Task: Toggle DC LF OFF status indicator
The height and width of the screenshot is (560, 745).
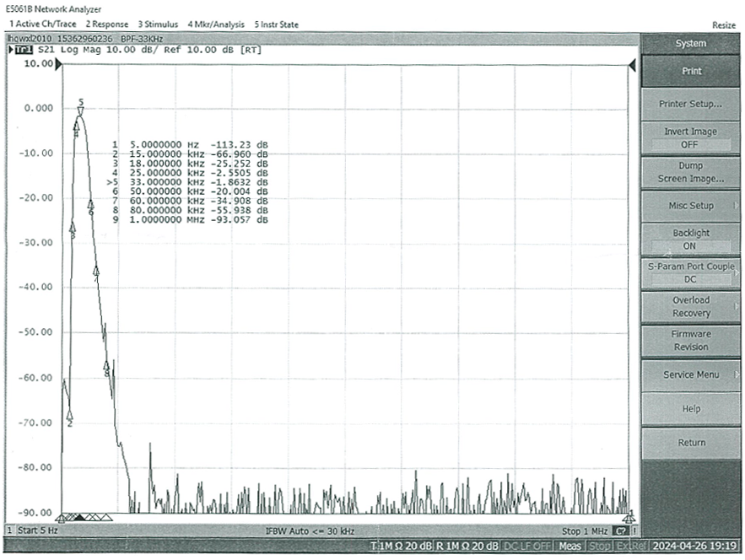Action: (529, 546)
